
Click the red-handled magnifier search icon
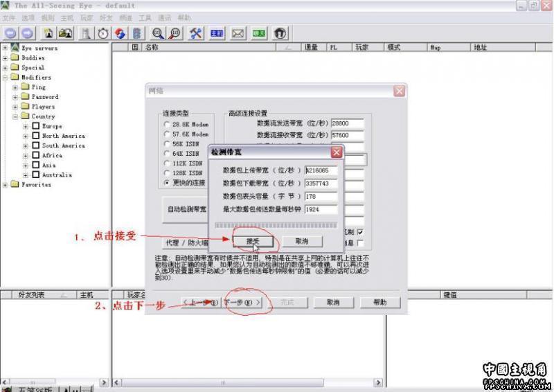175,33
